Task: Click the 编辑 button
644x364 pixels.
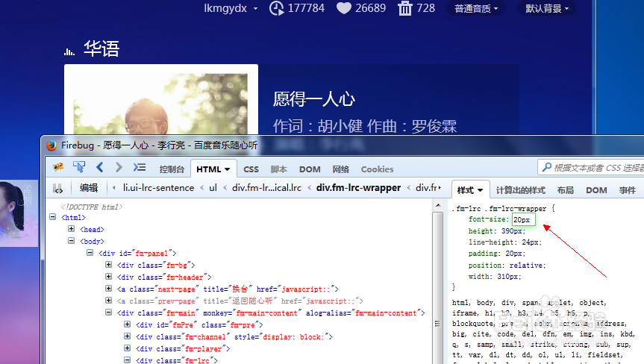Action: [89, 188]
